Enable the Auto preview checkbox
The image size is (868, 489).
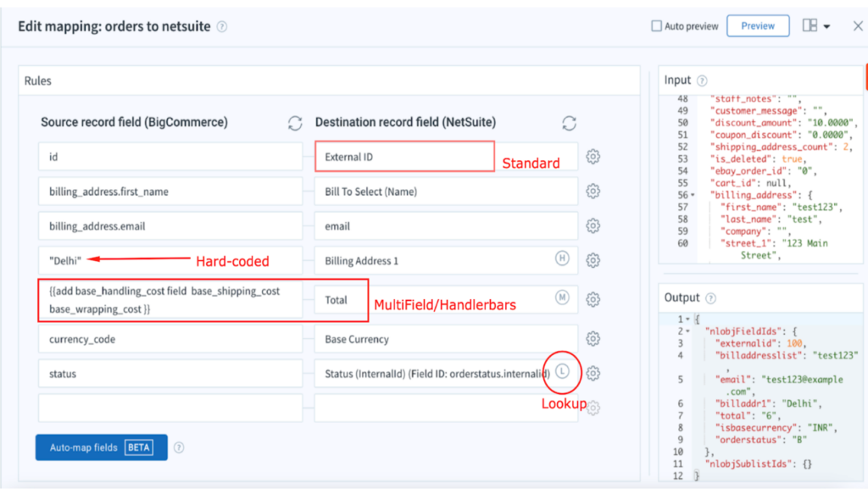(657, 26)
